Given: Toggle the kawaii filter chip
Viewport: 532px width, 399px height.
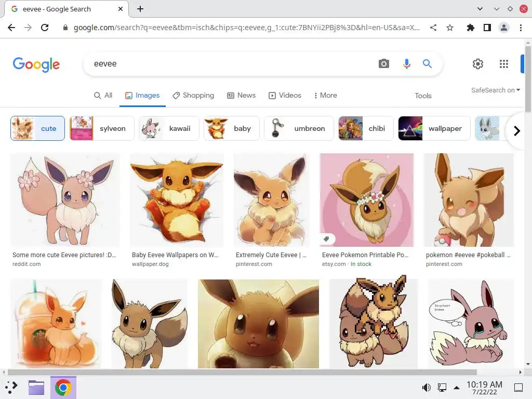Looking at the screenshot, I should point(169,128).
